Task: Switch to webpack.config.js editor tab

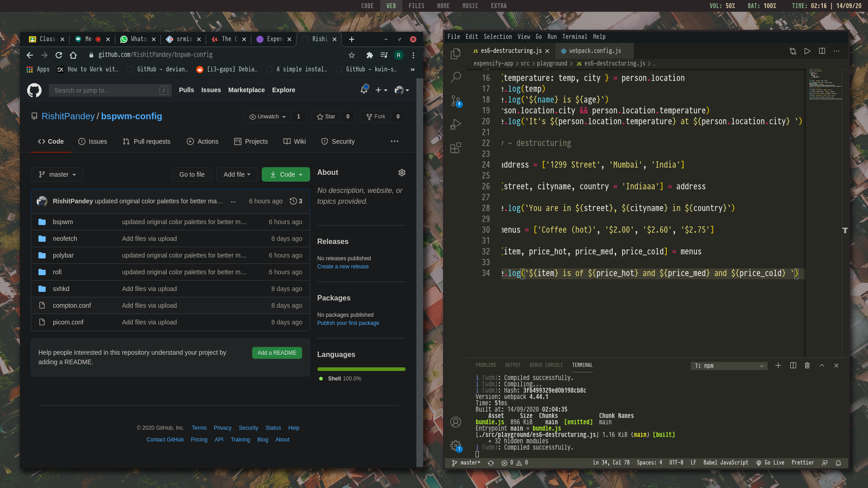Action: [x=594, y=51]
